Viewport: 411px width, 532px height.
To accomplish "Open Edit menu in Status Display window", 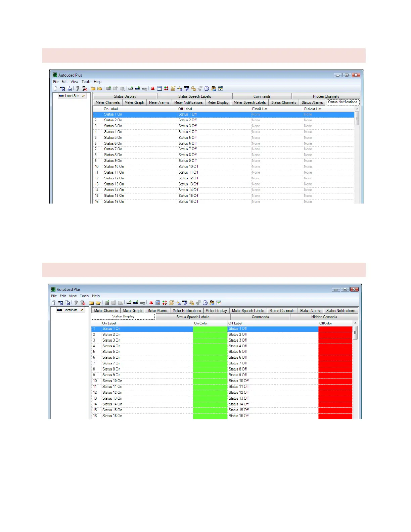I will 63,296.
